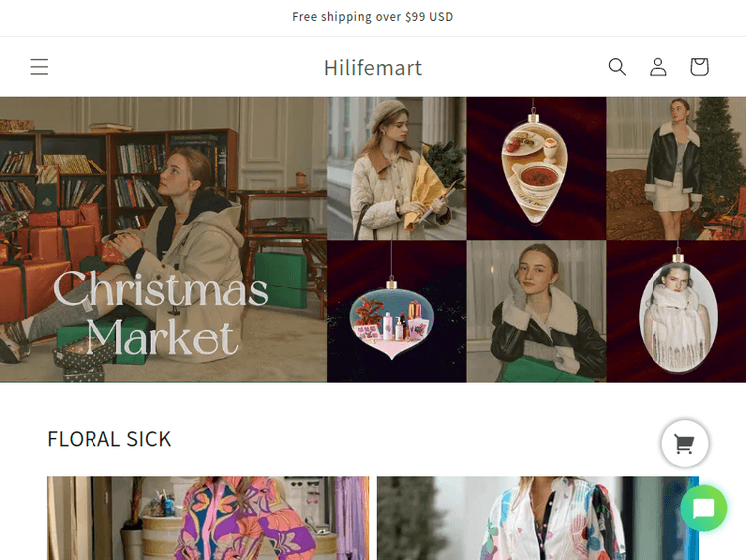Click the free shipping announcement bar
The width and height of the screenshot is (746, 560).
[373, 17]
